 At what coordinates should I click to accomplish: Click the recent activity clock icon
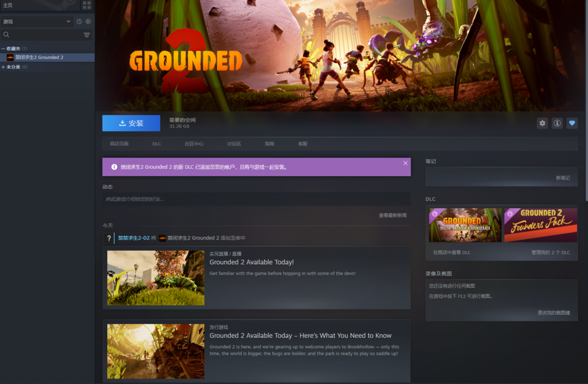click(x=79, y=21)
